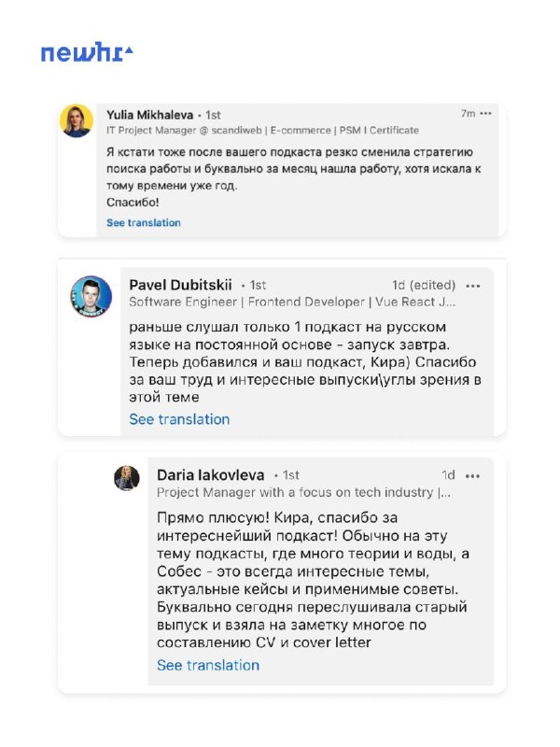This screenshot has width=560, height=747.
Task: Click the 7m timestamp on Yulia's comment
Action: [468, 113]
